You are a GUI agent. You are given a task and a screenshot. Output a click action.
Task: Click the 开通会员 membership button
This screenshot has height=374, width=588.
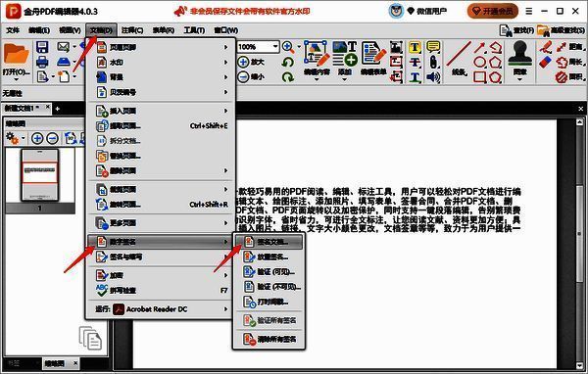(x=492, y=11)
